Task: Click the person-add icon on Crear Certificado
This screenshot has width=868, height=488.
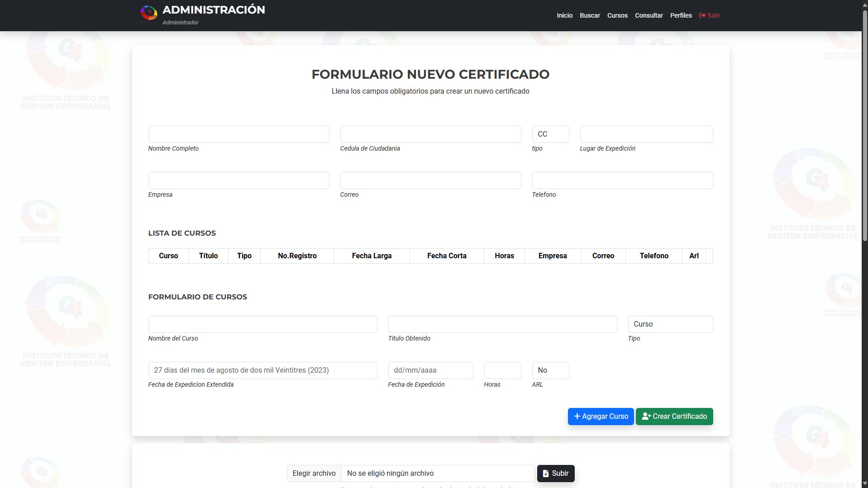Action: pyautogui.click(x=645, y=416)
